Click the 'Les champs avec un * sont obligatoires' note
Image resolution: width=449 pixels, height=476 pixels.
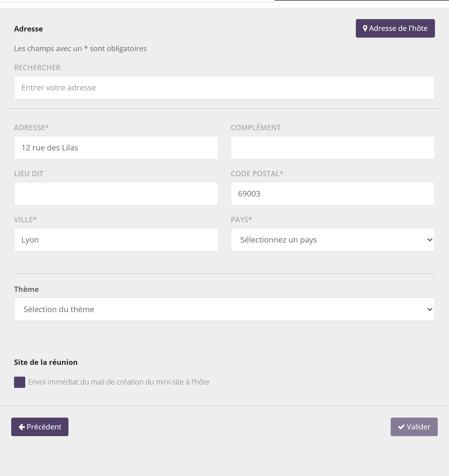80,49
